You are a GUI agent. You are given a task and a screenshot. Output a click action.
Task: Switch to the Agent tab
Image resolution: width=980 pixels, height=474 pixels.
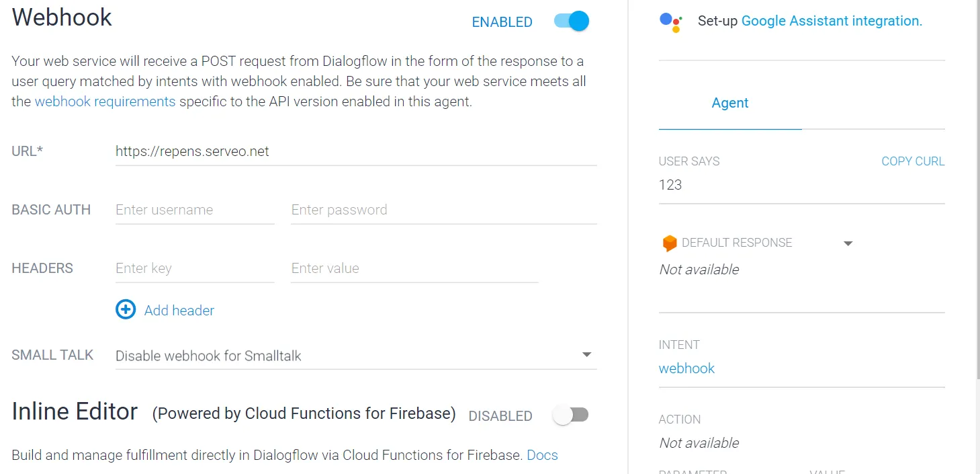click(x=730, y=103)
